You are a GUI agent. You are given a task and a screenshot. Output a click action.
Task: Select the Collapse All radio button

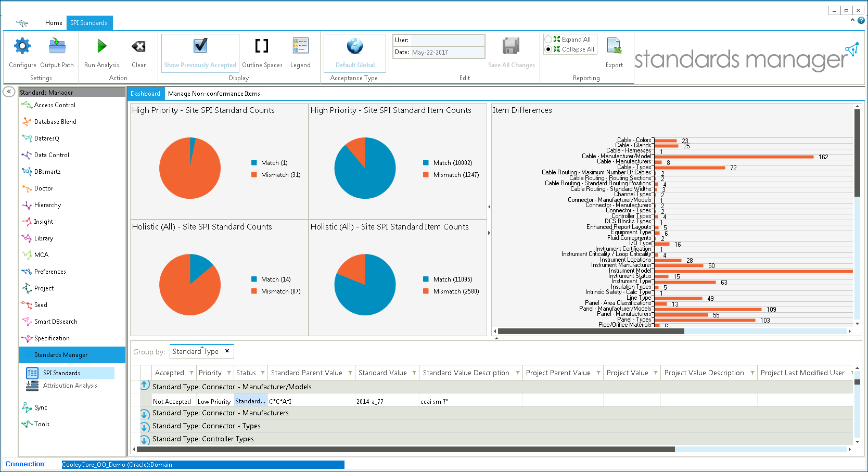[x=548, y=49]
